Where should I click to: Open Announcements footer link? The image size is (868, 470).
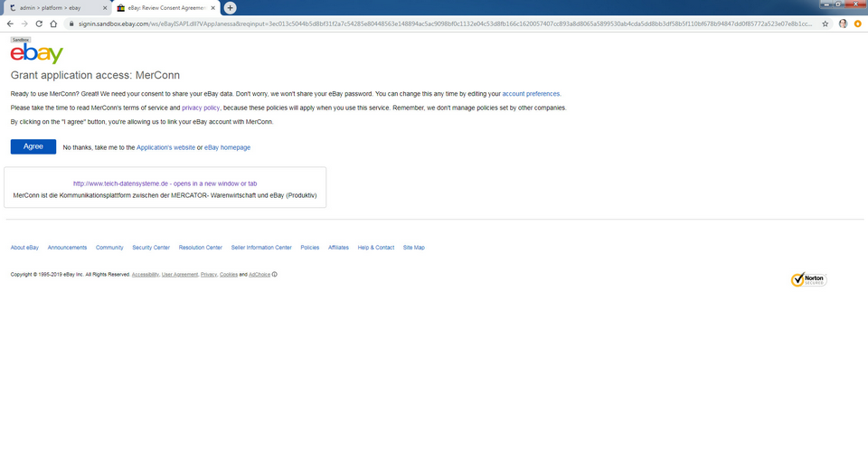(67, 248)
